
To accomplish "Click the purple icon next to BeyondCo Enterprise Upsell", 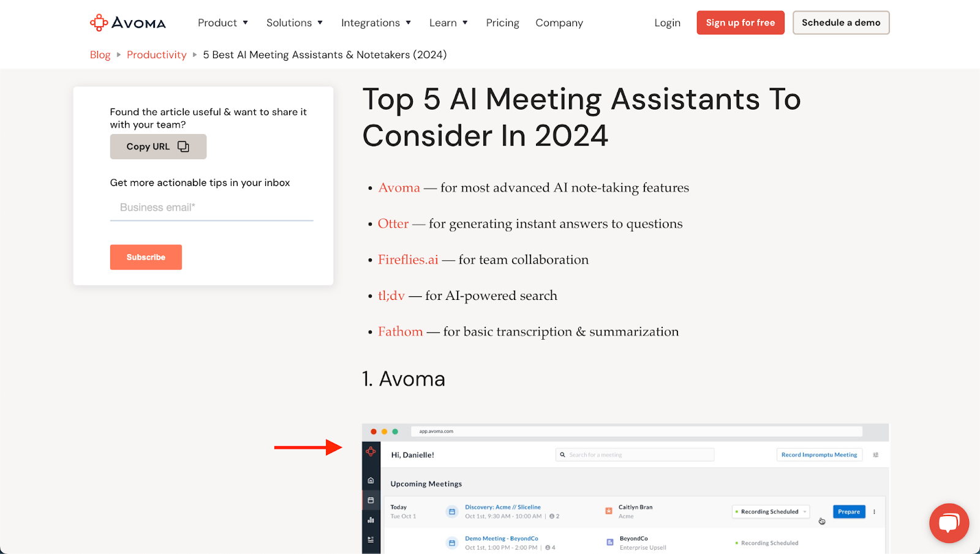I will coord(610,542).
